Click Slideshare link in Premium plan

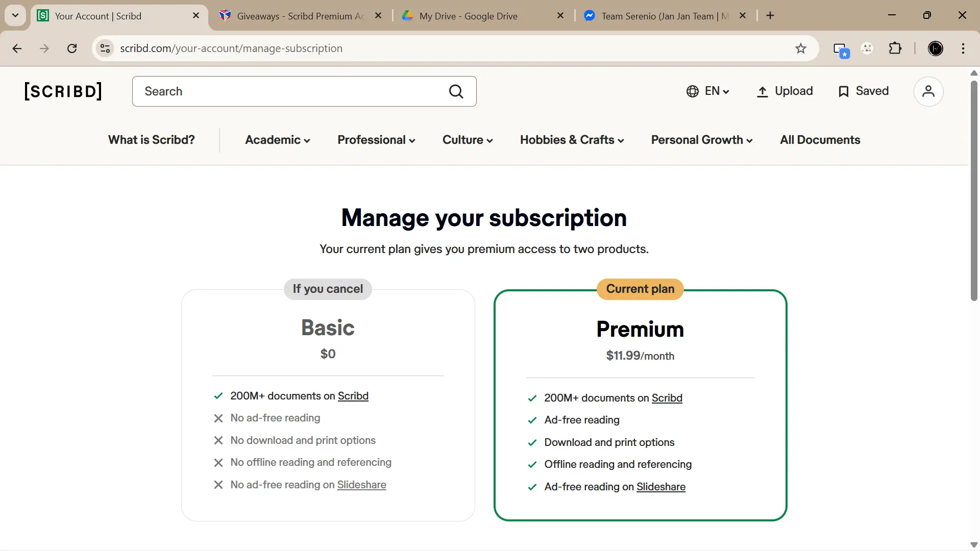pos(660,487)
